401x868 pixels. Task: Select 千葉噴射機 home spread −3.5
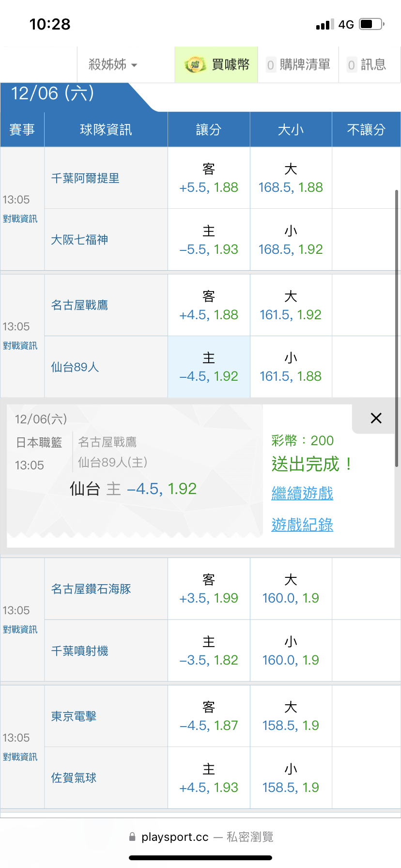coord(209,651)
